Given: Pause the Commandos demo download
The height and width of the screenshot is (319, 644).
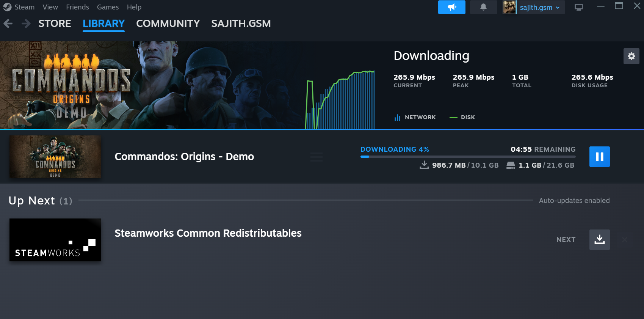Looking at the screenshot, I should [600, 157].
